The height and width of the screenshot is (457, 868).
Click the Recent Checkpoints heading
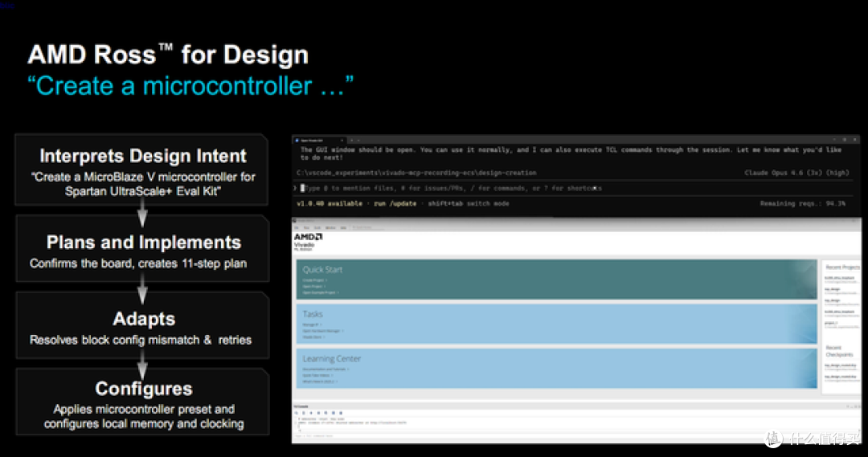point(840,351)
